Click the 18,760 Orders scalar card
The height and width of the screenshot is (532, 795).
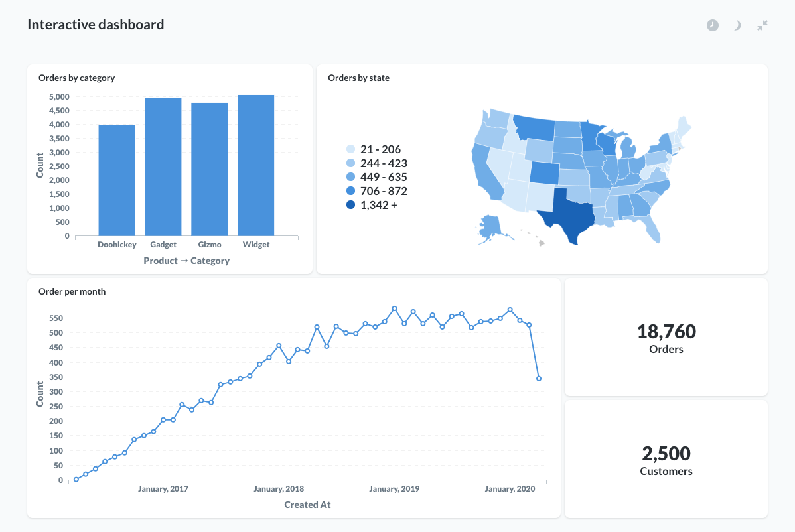(666, 337)
